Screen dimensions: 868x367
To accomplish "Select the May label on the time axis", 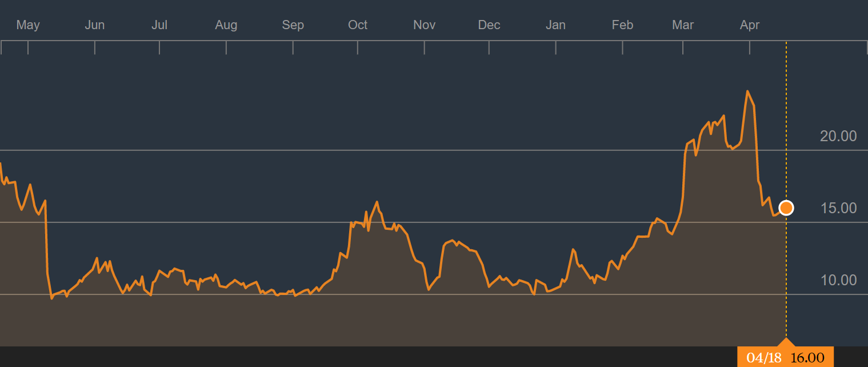I will click(28, 25).
